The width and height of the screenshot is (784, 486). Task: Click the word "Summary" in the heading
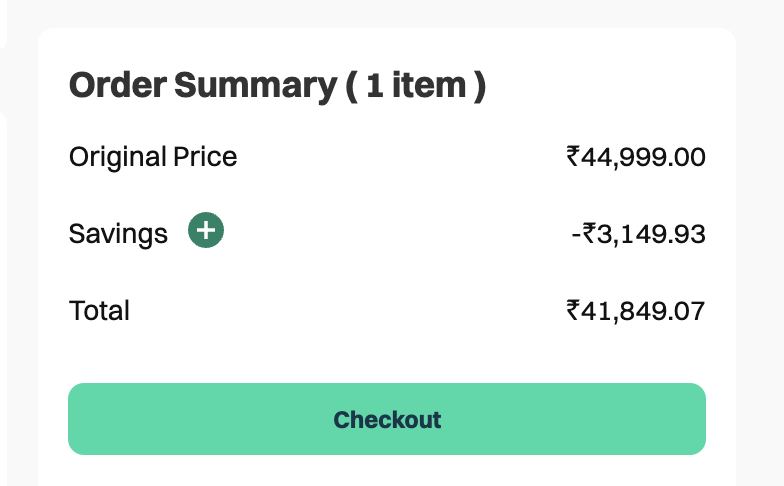click(x=256, y=86)
